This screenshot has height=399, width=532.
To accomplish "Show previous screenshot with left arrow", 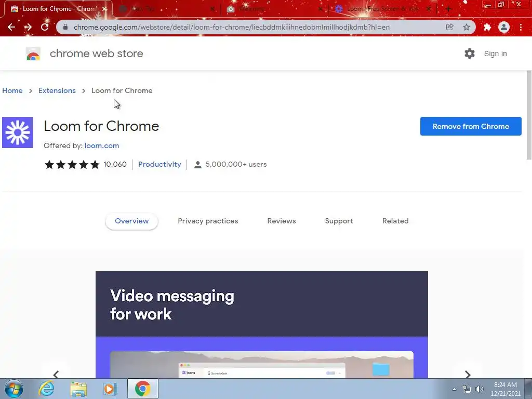I will [56, 374].
